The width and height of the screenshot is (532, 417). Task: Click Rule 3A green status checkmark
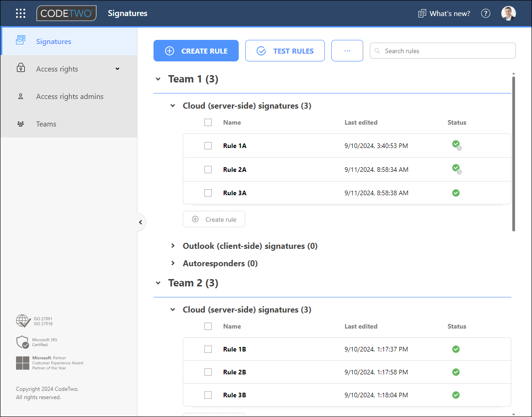tap(456, 193)
